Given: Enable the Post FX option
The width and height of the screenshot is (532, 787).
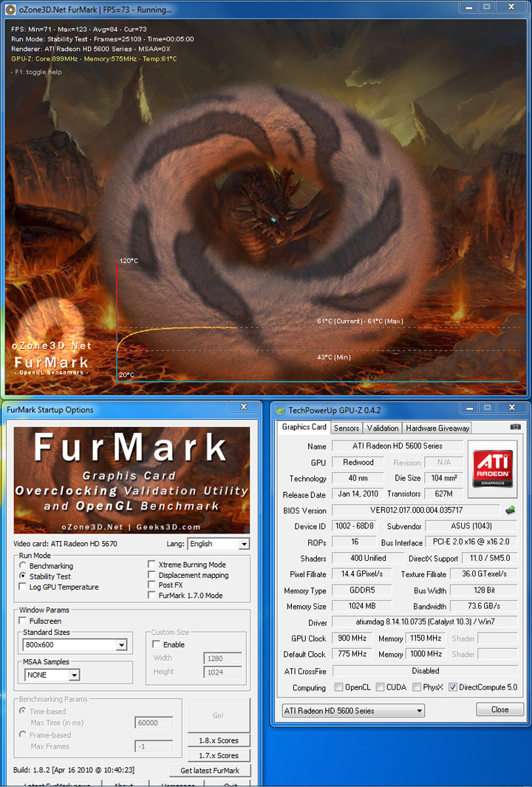Looking at the screenshot, I should click(151, 585).
